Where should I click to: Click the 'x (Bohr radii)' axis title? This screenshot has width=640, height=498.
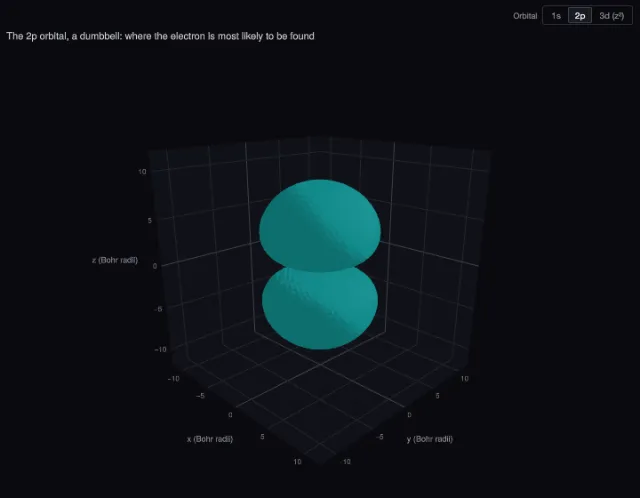pyautogui.click(x=210, y=439)
